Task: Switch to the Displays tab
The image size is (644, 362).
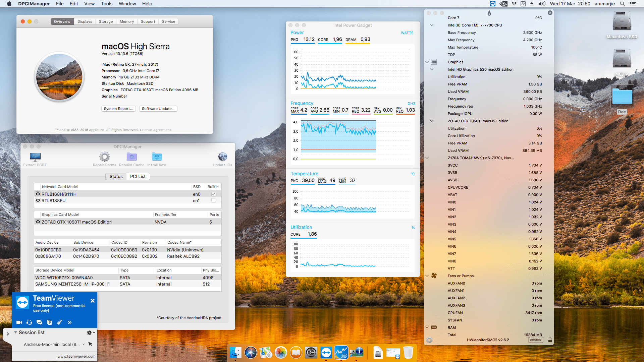Action: 85,21
